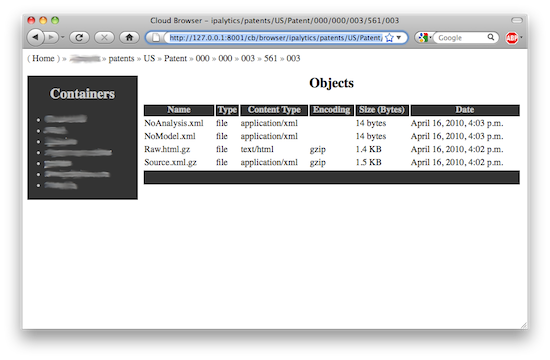Click the Date column header

point(465,110)
